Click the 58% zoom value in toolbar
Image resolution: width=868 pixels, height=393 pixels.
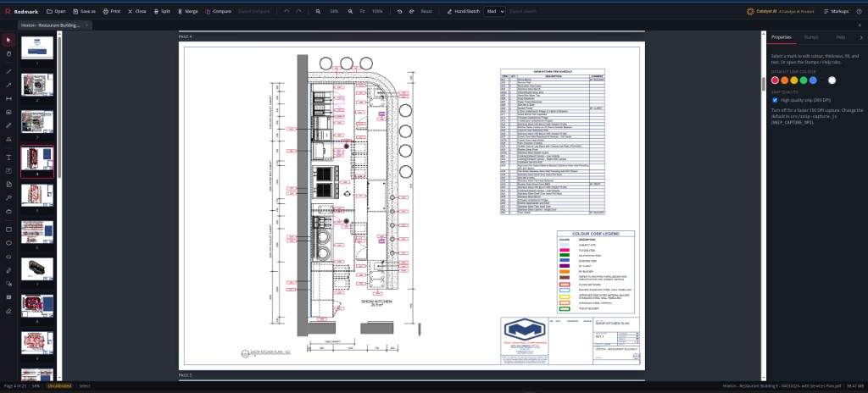coord(334,11)
